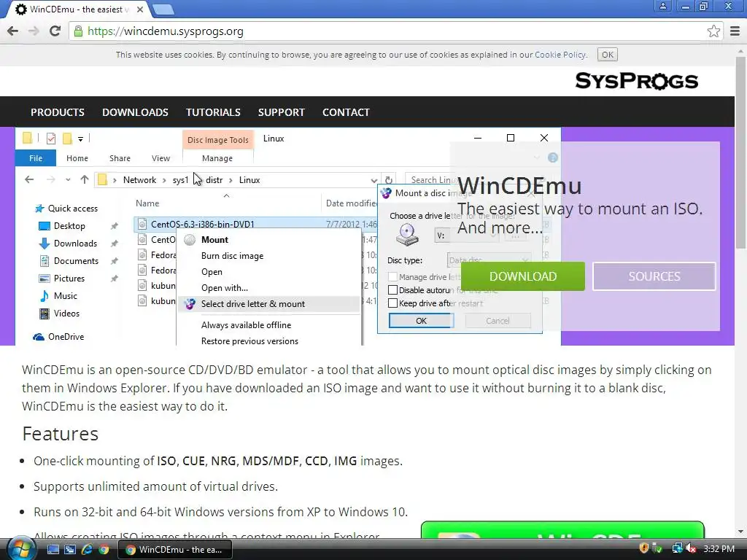Image resolution: width=747 pixels, height=560 pixels.
Task: Select Downloads in the Explorer sidebar
Action: [x=68, y=244]
